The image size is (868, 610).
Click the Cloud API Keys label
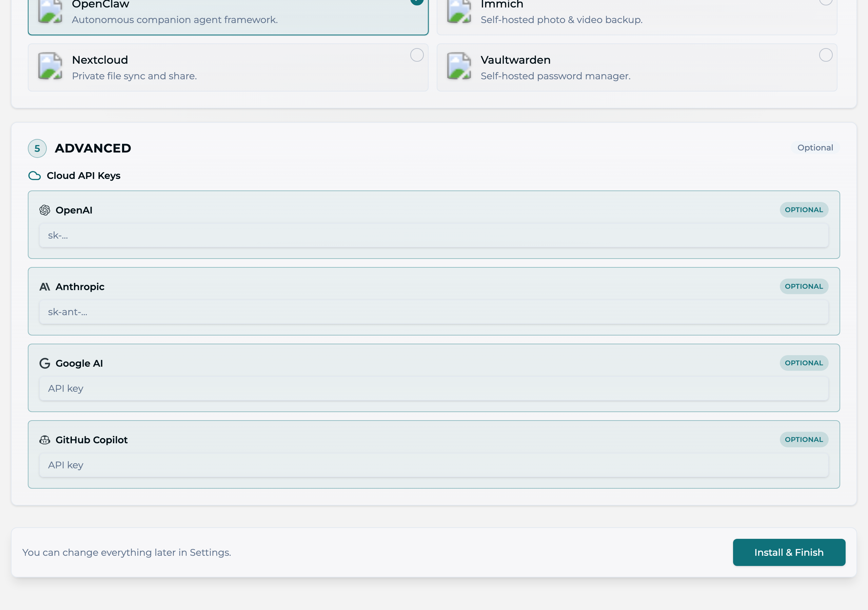(x=83, y=176)
